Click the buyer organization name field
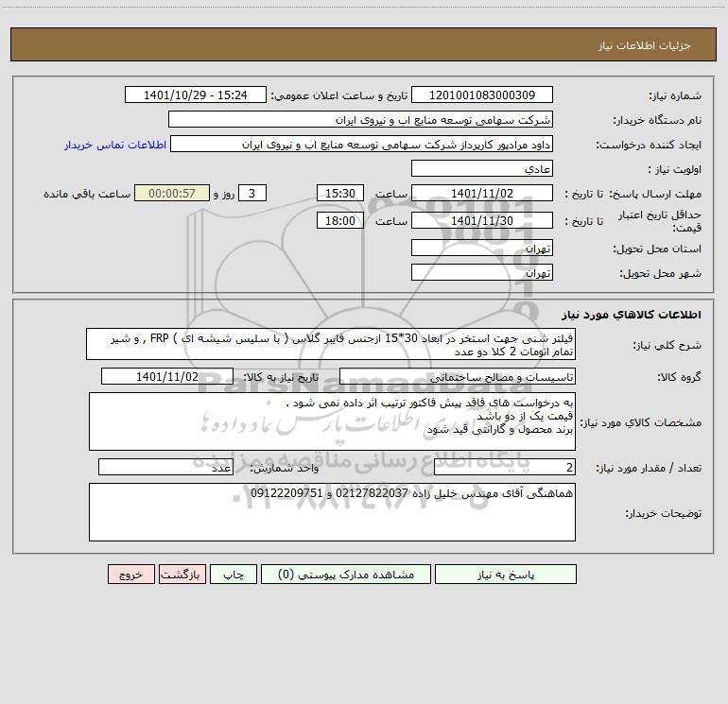The width and height of the screenshot is (728, 704). (360, 119)
